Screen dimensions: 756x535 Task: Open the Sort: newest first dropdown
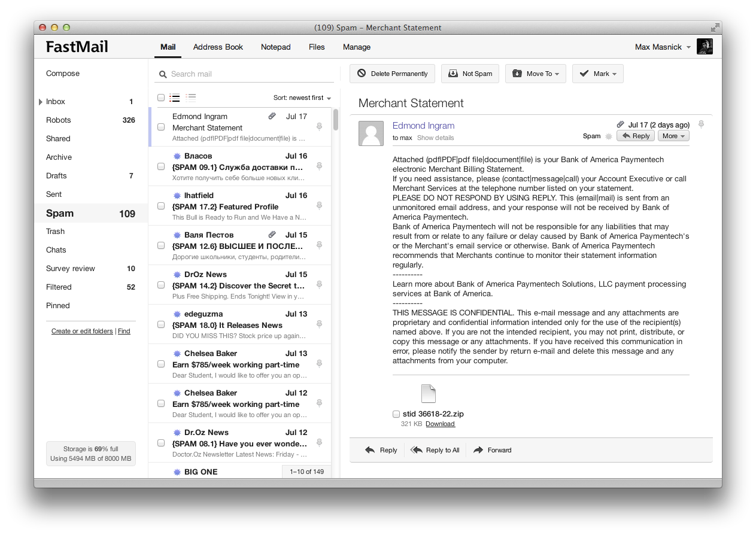[x=302, y=98]
